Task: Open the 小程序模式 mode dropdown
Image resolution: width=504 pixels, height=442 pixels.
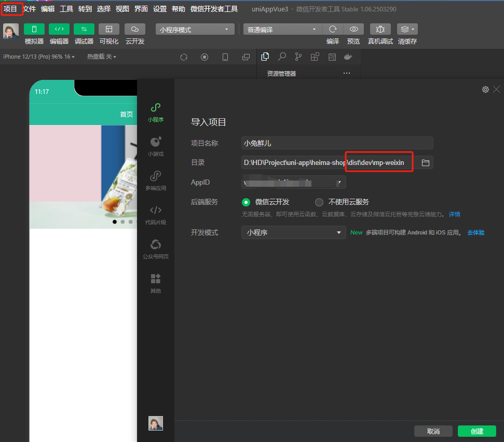Action: (x=195, y=29)
